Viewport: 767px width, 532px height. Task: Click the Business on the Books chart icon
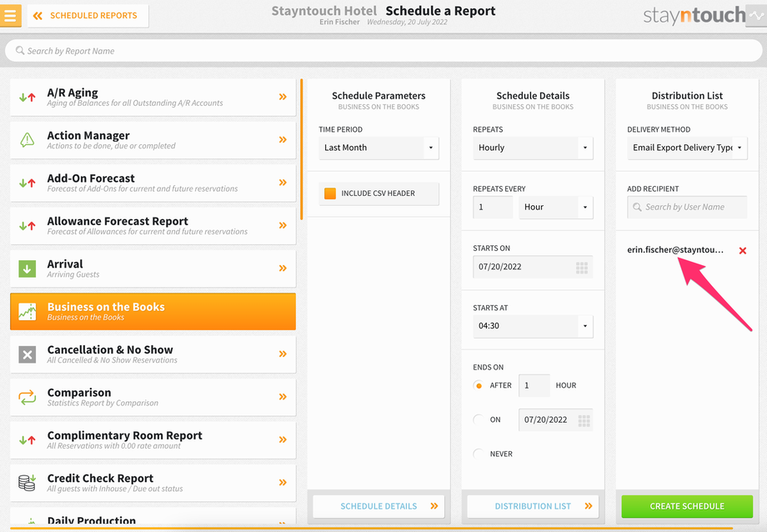click(28, 311)
